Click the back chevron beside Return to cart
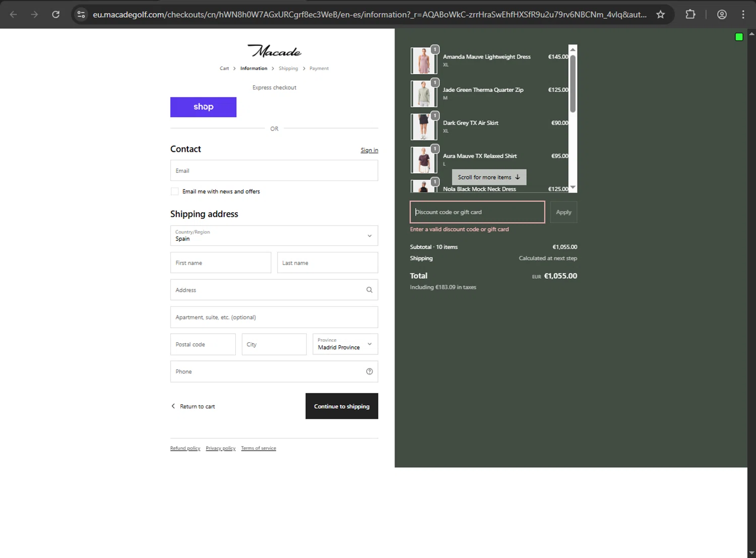The width and height of the screenshot is (756, 558). [x=173, y=406]
